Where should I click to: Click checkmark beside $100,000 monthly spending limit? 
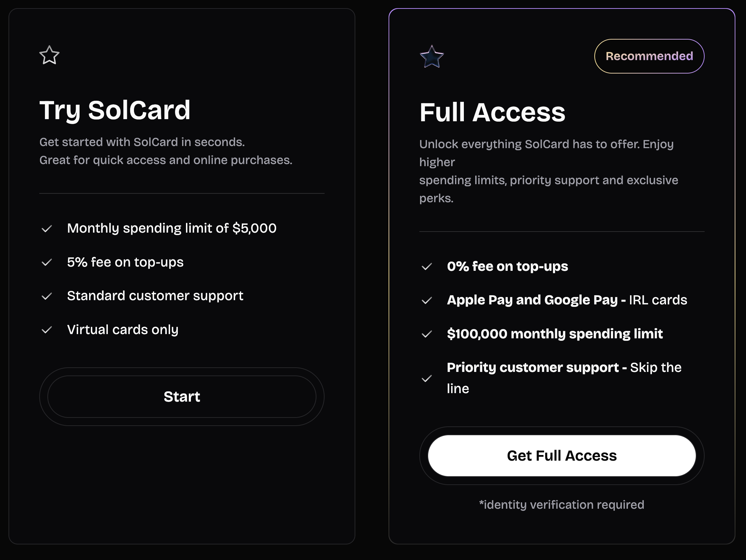pyautogui.click(x=427, y=334)
